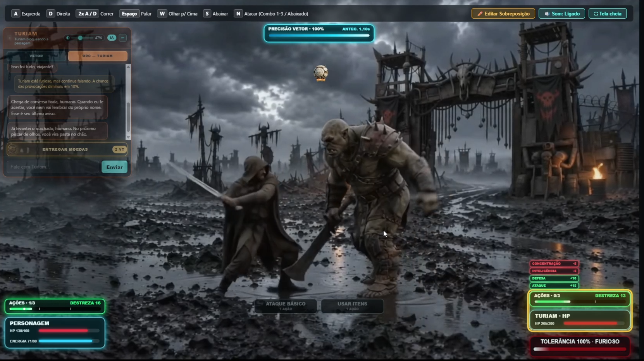Click the 2 VT cost badge

(x=119, y=149)
